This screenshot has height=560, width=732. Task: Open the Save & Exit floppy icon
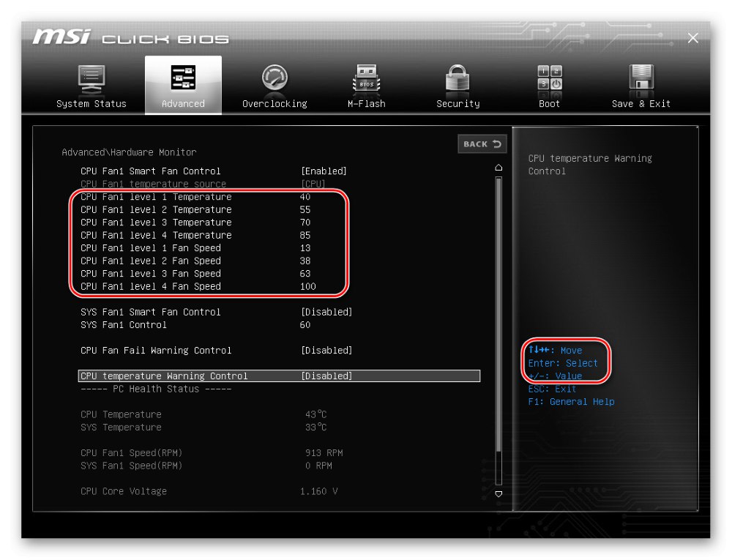[x=641, y=77]
